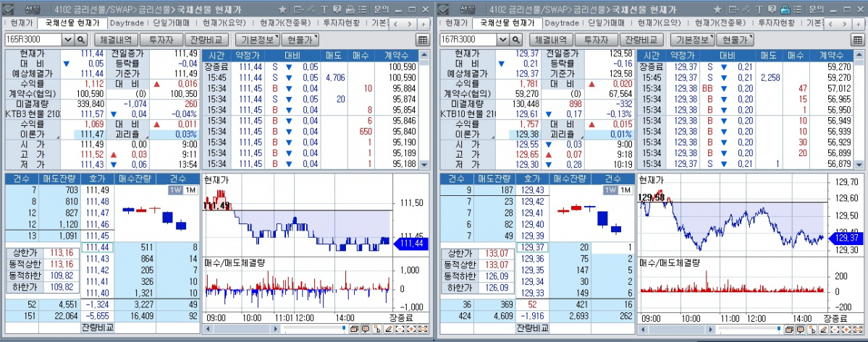
Task: Expand the 167R3000 code dropdown arrow
Action: pos(502,39)
